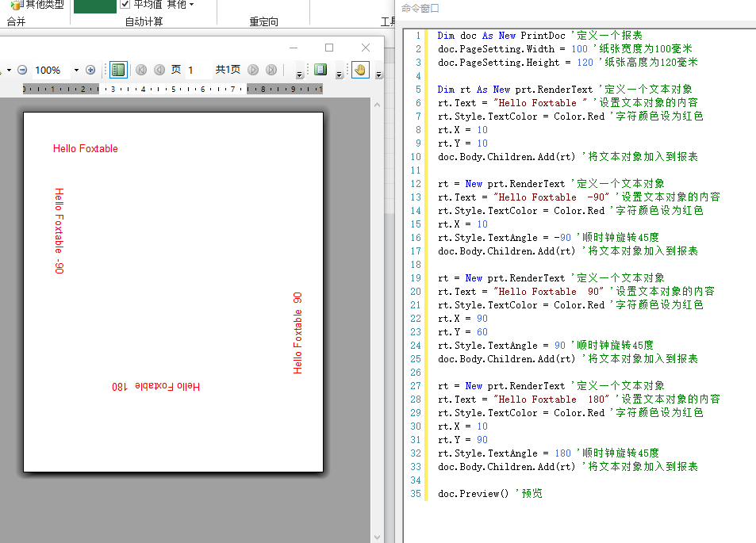Image resolution: width=756 pixels, height=543 pixels.
Task: Toggle the 平均值 checkbox
Action: click(x=125, y=4)
